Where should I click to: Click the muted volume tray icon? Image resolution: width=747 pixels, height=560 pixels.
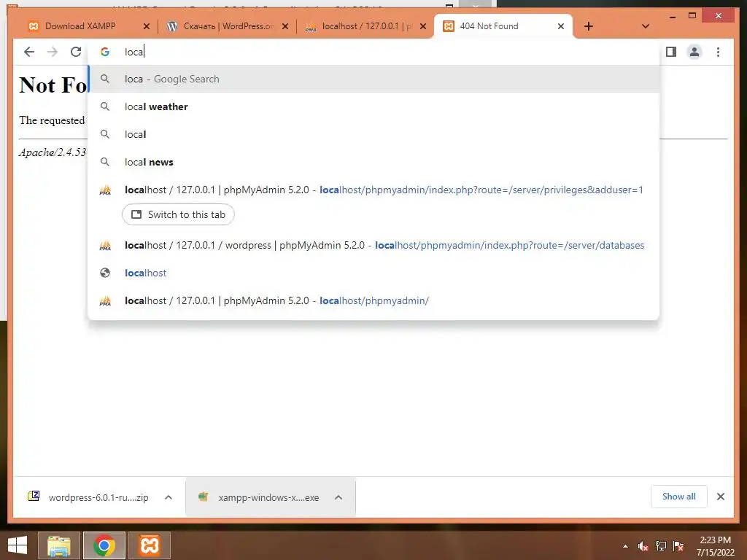[x=643, y=546]
